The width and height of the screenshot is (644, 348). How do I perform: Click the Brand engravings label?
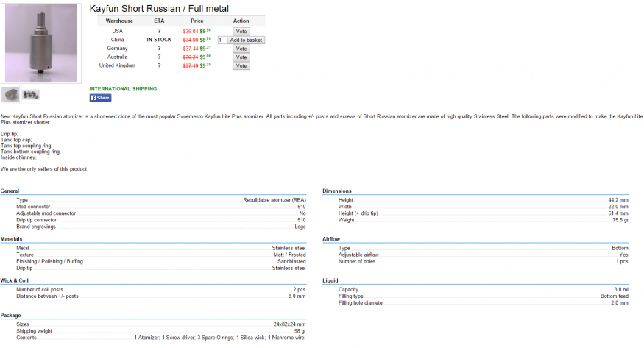pos(36,227)
